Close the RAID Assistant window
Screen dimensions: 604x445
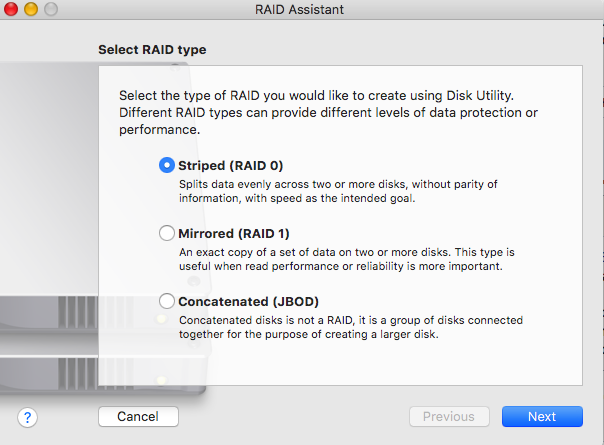coord(11,10)
